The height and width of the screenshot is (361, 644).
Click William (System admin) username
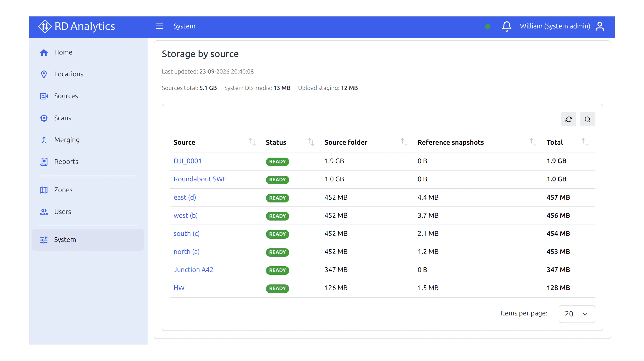(x=555, y=26)
